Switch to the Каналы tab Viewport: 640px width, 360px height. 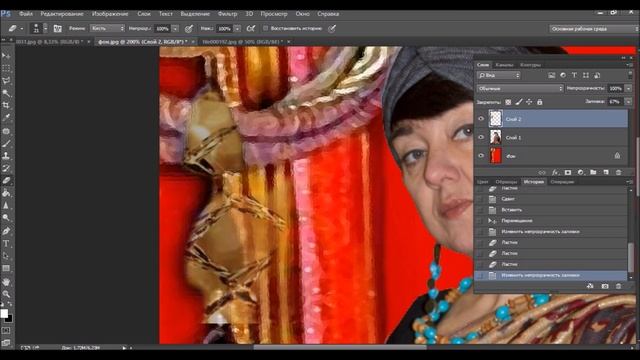pos(504,65)
